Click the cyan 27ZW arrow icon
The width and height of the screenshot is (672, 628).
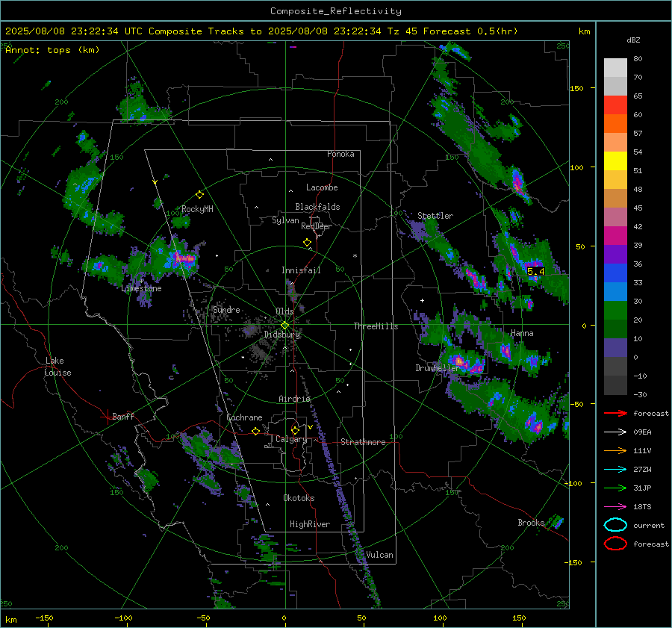615,470
